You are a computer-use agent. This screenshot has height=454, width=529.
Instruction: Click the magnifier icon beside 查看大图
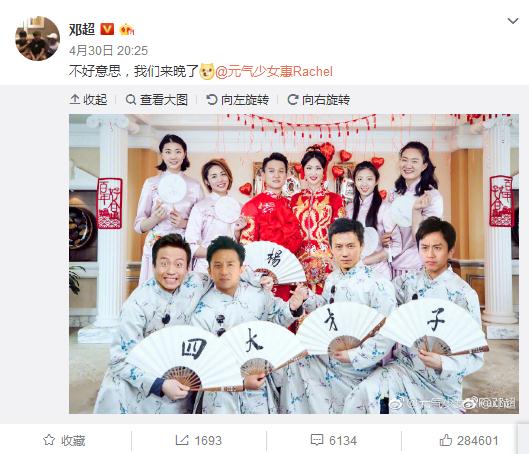point(131,100)
